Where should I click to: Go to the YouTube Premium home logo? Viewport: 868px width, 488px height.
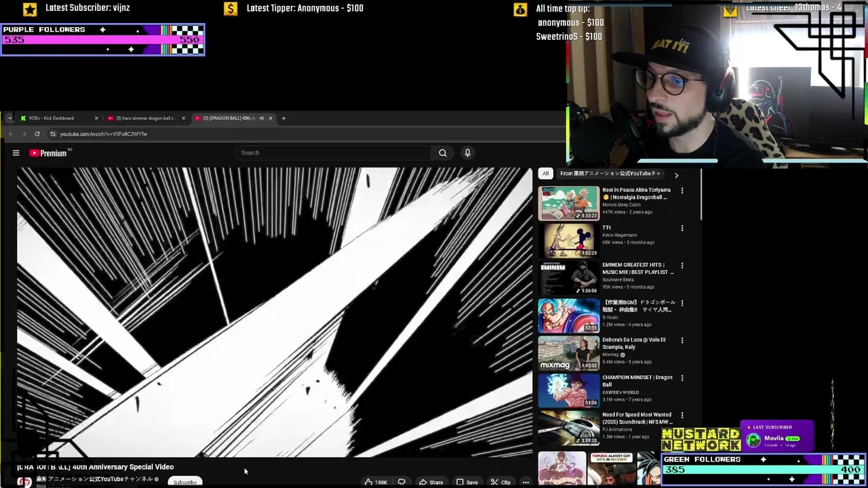pos(48,153)
